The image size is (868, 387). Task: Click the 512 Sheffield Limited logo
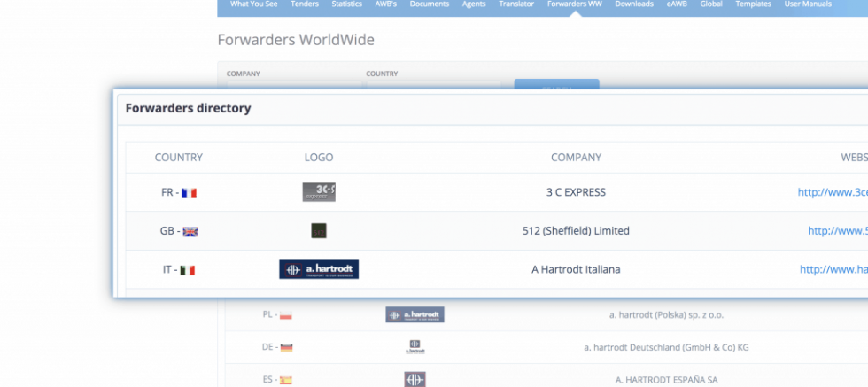tap(319, 231)
